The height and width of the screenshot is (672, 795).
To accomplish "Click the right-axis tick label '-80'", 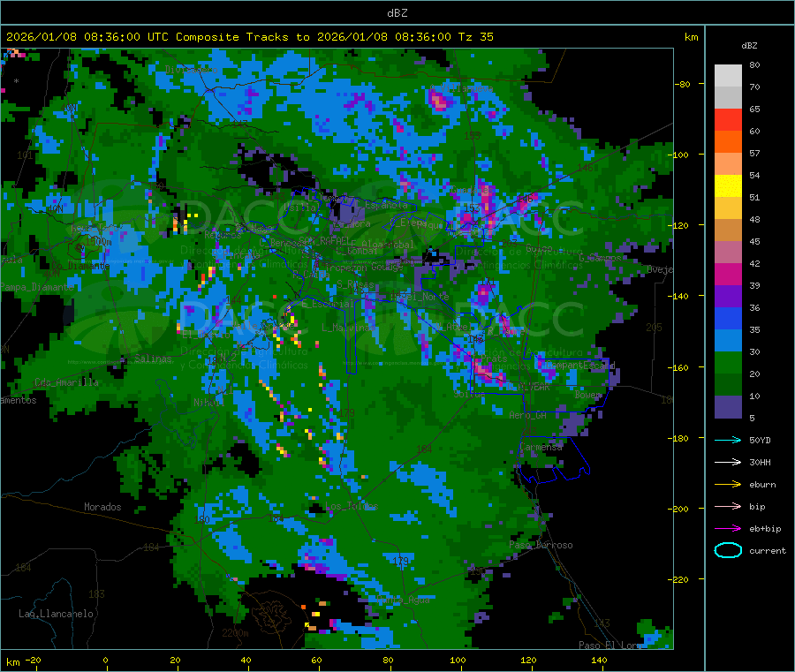I will pos(683,84).
